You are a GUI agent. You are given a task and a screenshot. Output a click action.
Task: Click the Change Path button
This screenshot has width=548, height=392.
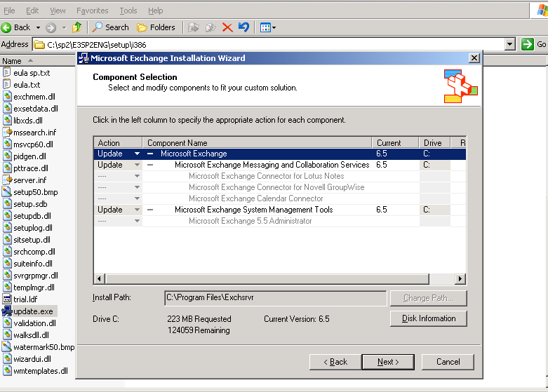click(x=428, y=298)
